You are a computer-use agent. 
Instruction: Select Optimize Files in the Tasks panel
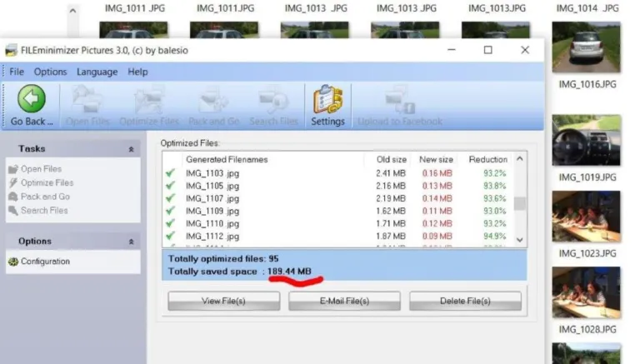tap(47, 182)
